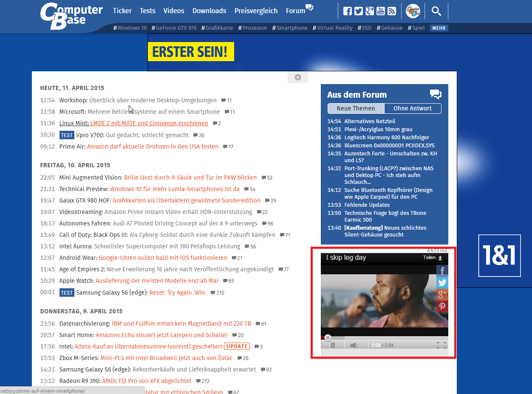The image size is (532, 394).
Task: Open comments of Autonomes Fahren article (96)
Action: (x=268, y=224)
